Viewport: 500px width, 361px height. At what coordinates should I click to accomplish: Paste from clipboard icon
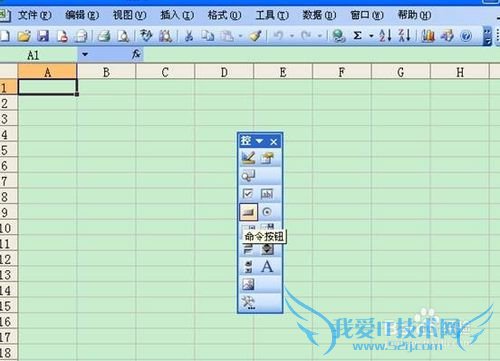[227, 36]
